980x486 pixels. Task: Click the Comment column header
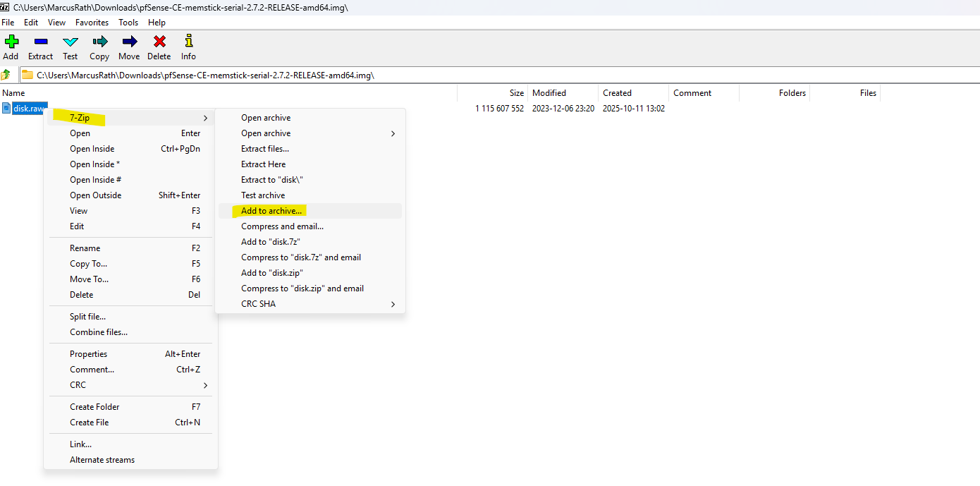704,93
